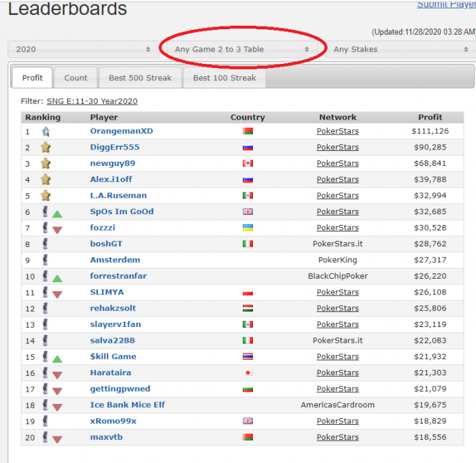Open player forrestranfar profile

[118, 276]
